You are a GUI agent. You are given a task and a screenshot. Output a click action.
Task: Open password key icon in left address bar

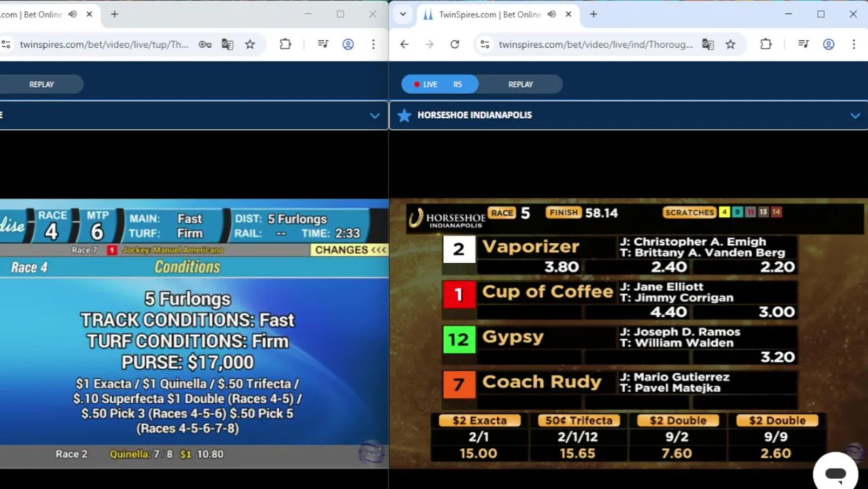point(204,44)
